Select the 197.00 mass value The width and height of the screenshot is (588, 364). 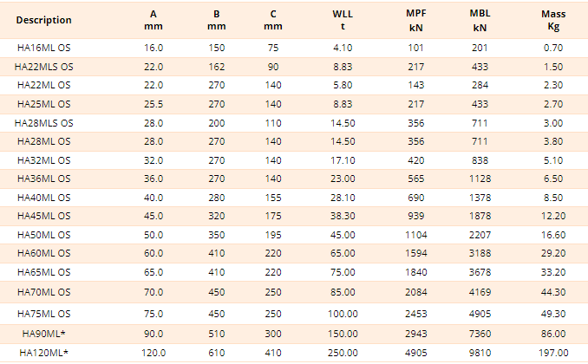[553, 353]
